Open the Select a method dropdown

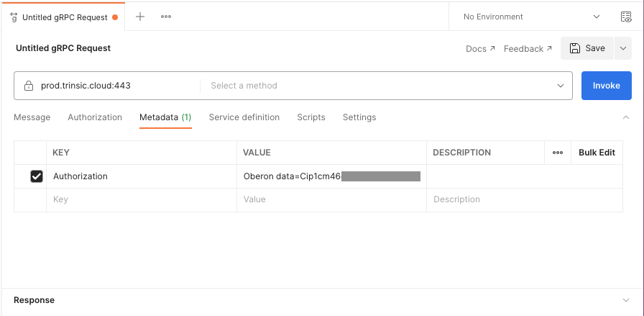pyautogui.click(x=386, y=86)
